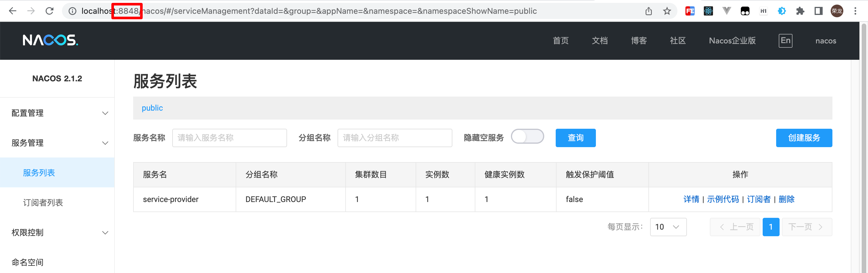
Task: Go to page 1 in pagination
Action: pos(771,227)
